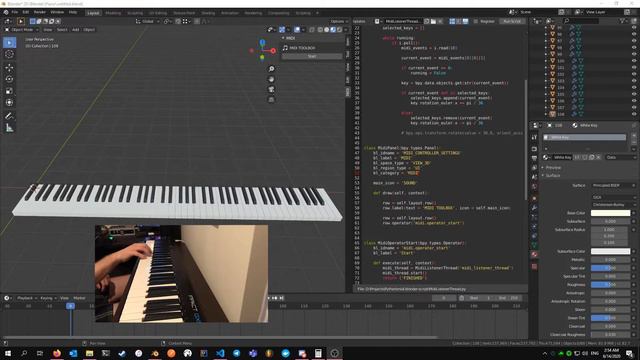Select the Measure tool
640x360 pixels.
(9, 128)
